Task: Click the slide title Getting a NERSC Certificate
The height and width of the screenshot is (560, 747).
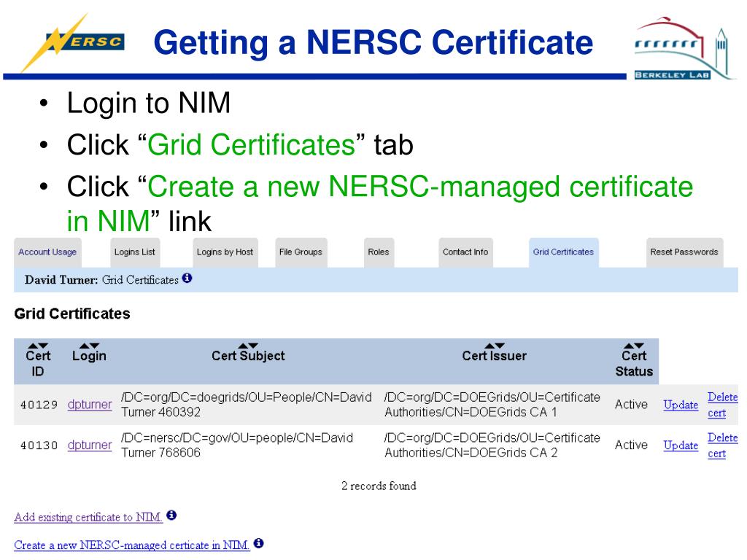Action: (x=373, y=42)
